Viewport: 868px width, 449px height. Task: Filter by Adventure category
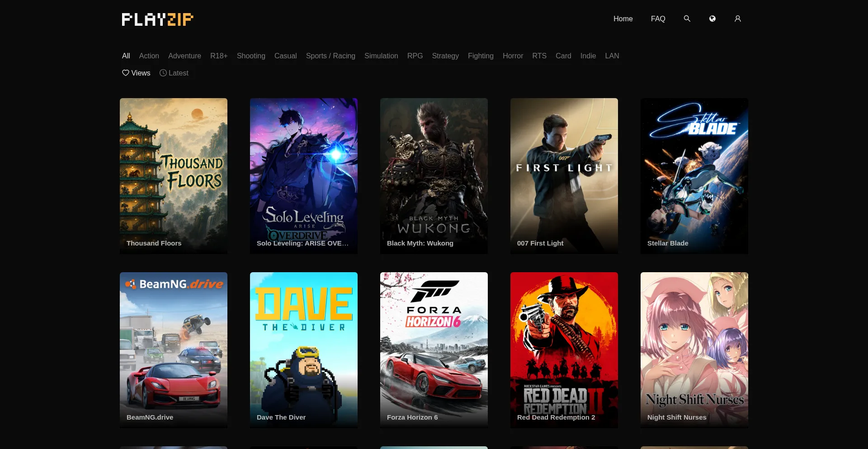184,56
